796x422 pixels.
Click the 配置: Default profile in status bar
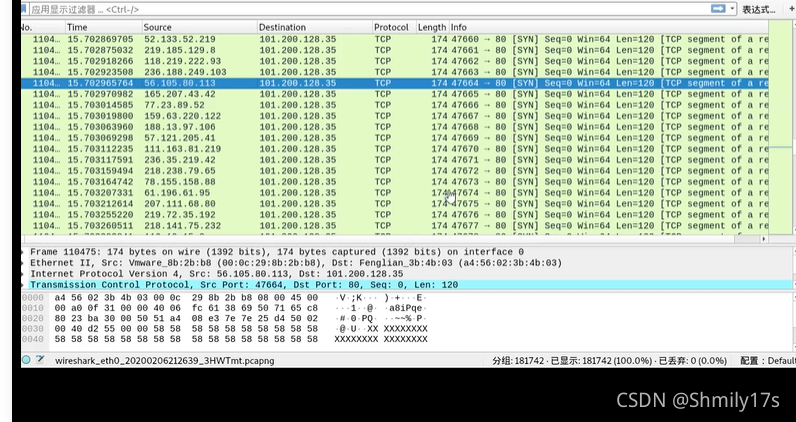[x=768, y=361]
